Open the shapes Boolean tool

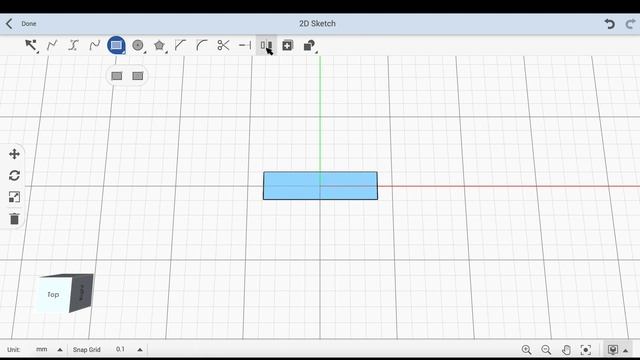click(x=309, y=45)
